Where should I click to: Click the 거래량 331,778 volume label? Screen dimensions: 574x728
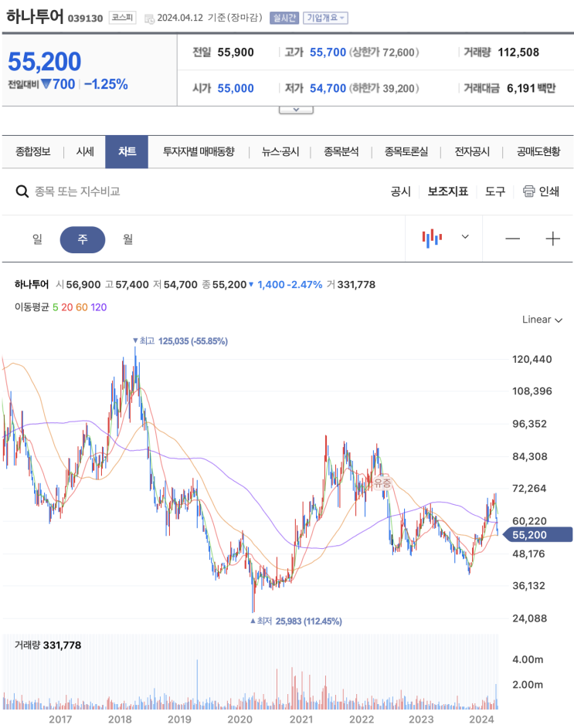tap(48, 645)
